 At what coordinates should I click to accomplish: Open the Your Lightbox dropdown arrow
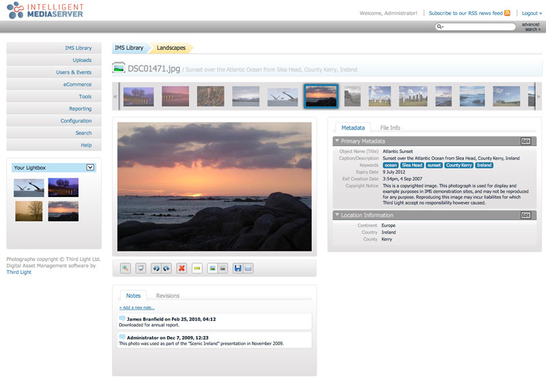[x=90, y=167]
